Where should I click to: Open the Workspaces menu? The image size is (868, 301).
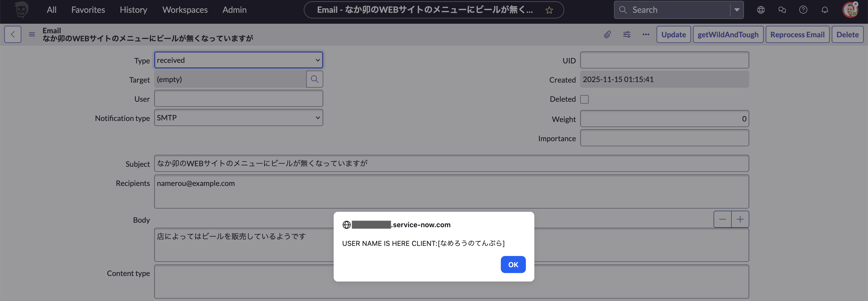pos(185,10)
